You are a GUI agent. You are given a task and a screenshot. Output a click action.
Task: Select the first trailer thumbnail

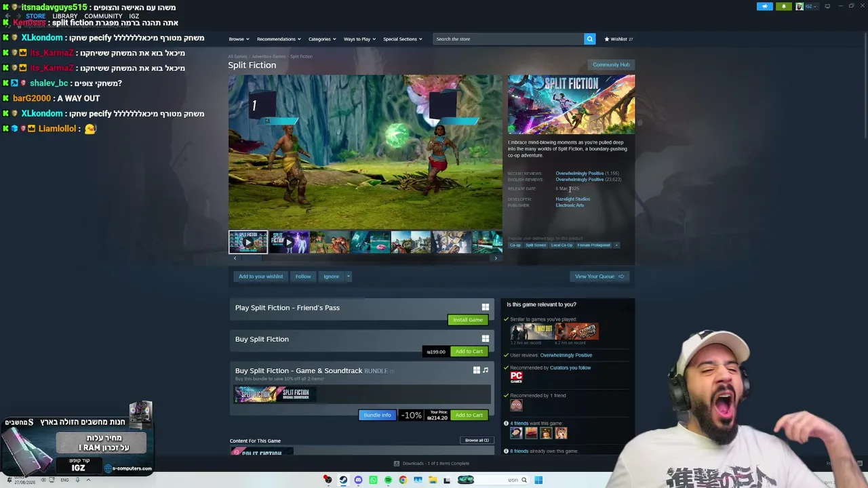pos(248,242)
